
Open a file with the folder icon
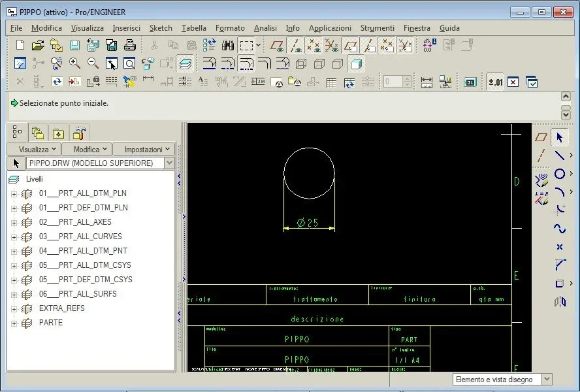38,45
